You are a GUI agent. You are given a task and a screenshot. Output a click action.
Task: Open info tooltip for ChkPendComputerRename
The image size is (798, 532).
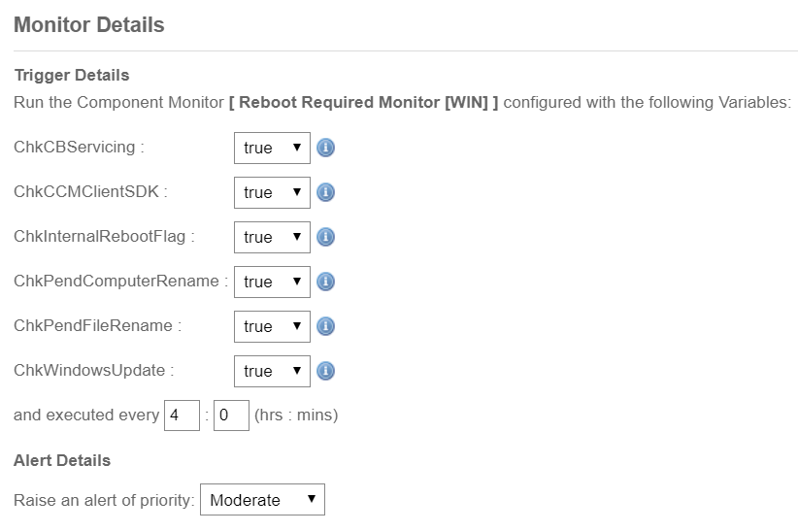pyautogui.click(x=326, y=282)
